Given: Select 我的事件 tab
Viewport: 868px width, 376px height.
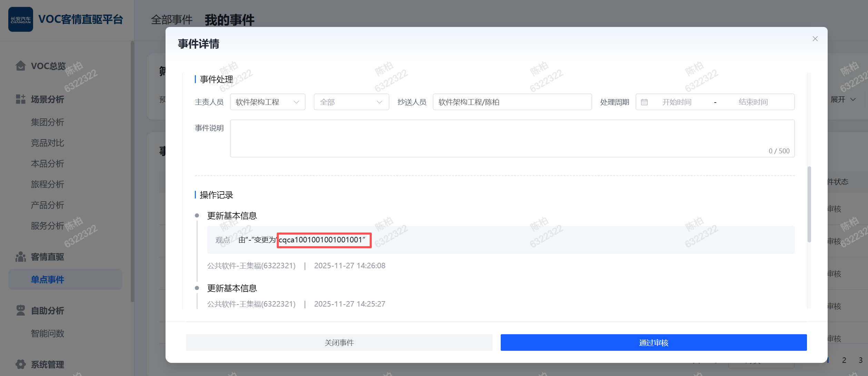Looking at the screenshot, I should point(229,20).
